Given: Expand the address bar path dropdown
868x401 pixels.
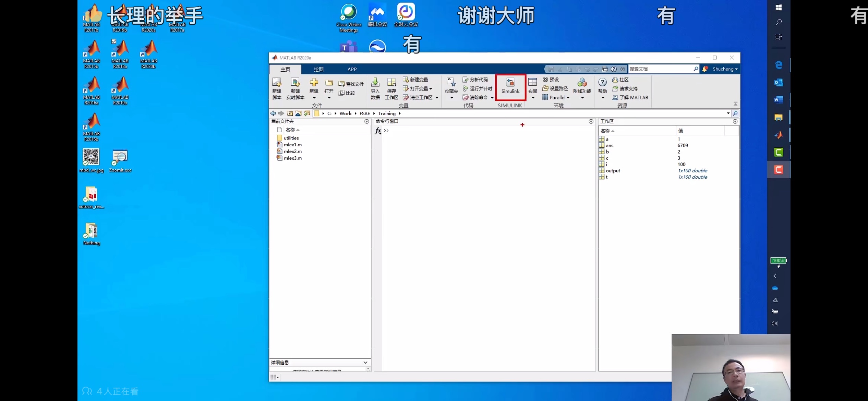Looking at the screenshot, I should point(728,113).
